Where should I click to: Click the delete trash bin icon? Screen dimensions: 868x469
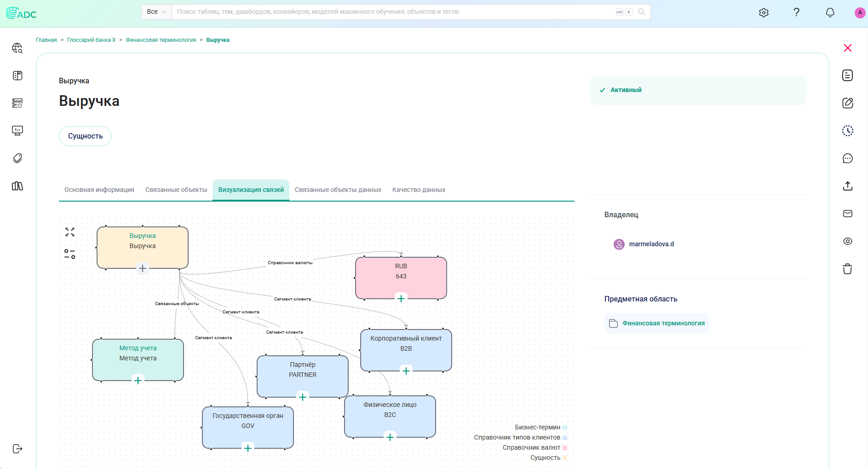coord(848,269)
